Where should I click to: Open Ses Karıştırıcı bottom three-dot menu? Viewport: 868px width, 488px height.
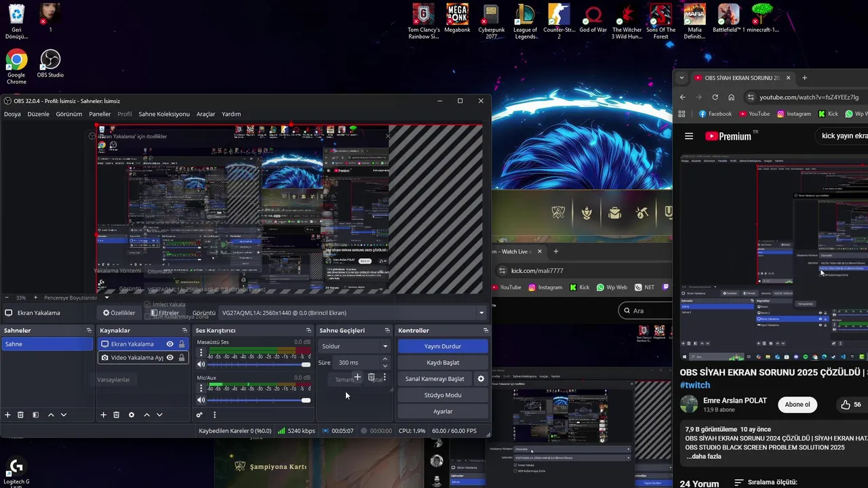214,415
